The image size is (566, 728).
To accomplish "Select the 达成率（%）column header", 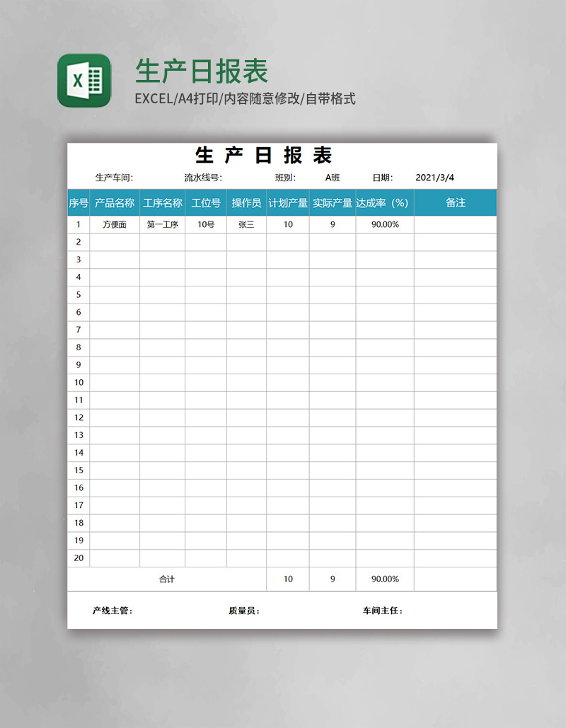I will (x=383, y=202).
